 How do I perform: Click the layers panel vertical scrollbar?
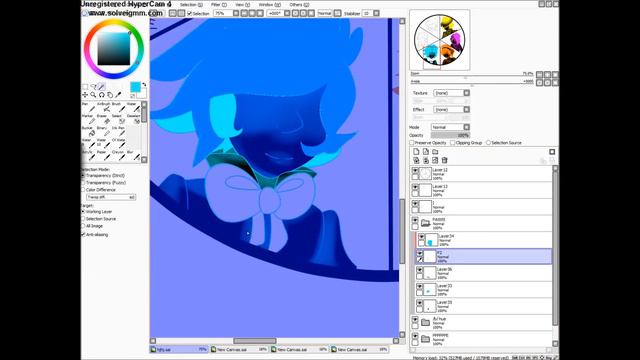555,248
